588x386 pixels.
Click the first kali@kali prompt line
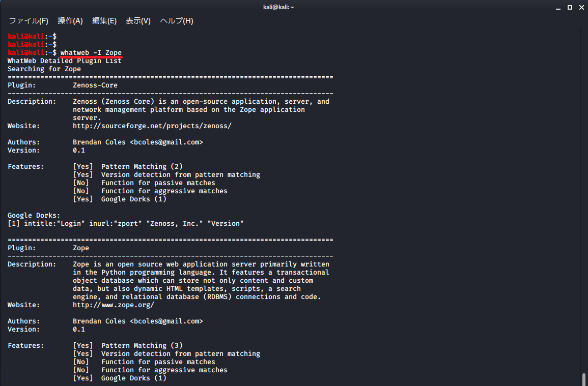(32, 36)
